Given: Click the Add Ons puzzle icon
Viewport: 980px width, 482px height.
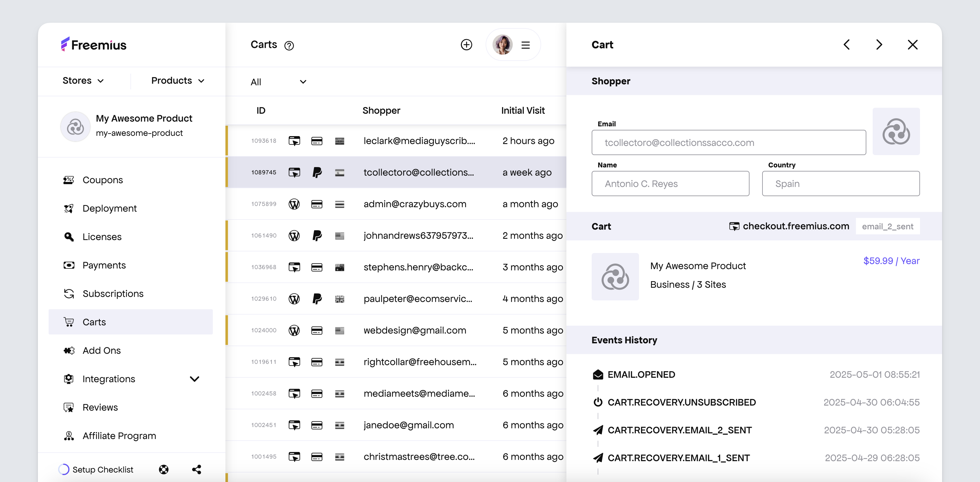Looking at the screenshot, I should 69,350.
